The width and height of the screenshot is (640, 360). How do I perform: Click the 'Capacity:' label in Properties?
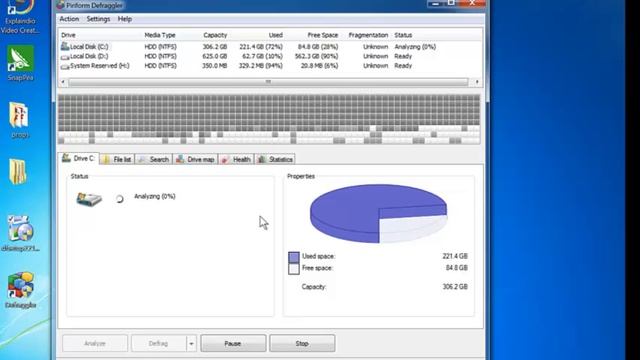pyautogui.click(x=313, y=287)
